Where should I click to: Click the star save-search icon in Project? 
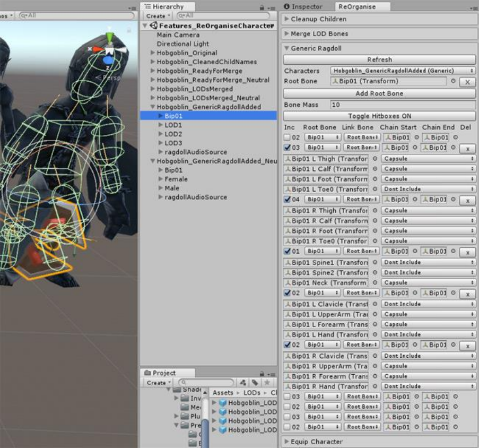(x=267, y=382)
